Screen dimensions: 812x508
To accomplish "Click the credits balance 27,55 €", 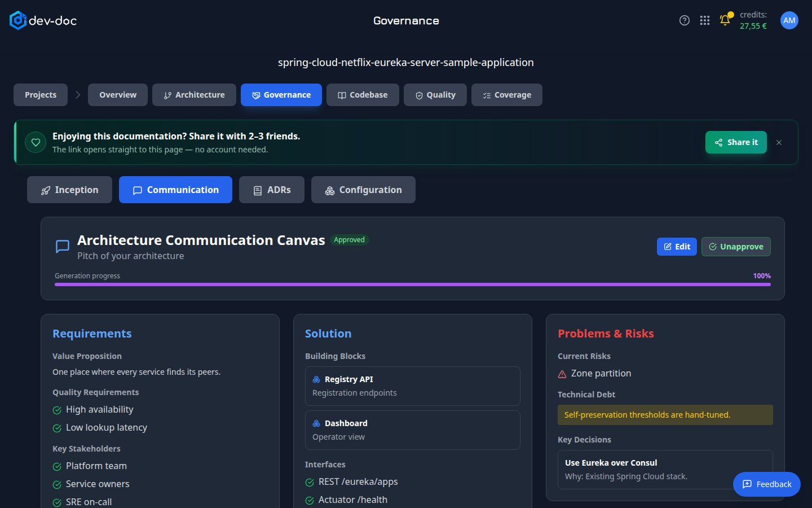I will [753, 26].
